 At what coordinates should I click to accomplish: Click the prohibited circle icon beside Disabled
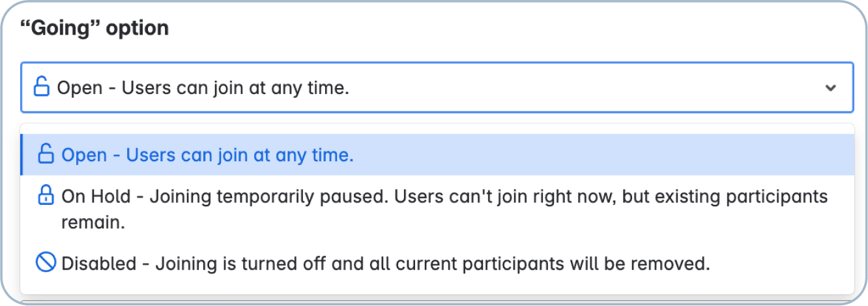[x=46, y=263]
